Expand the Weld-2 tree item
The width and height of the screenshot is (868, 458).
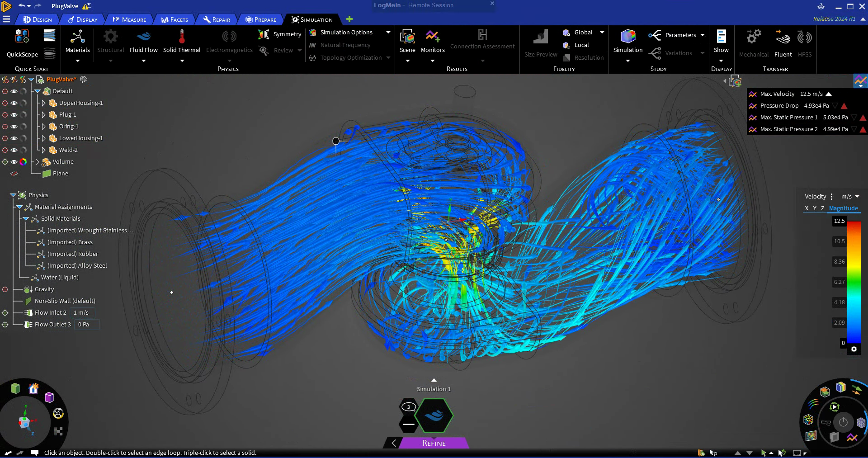43,150
